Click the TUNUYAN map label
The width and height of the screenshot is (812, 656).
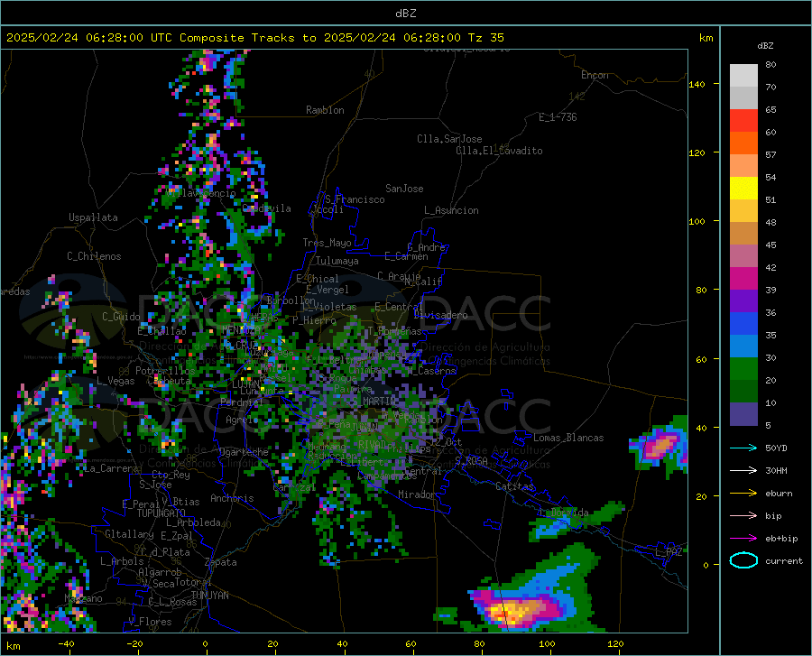point(209,595)
